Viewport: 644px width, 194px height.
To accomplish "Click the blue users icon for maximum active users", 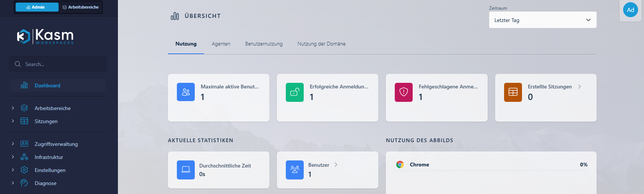I will (186, 92).
